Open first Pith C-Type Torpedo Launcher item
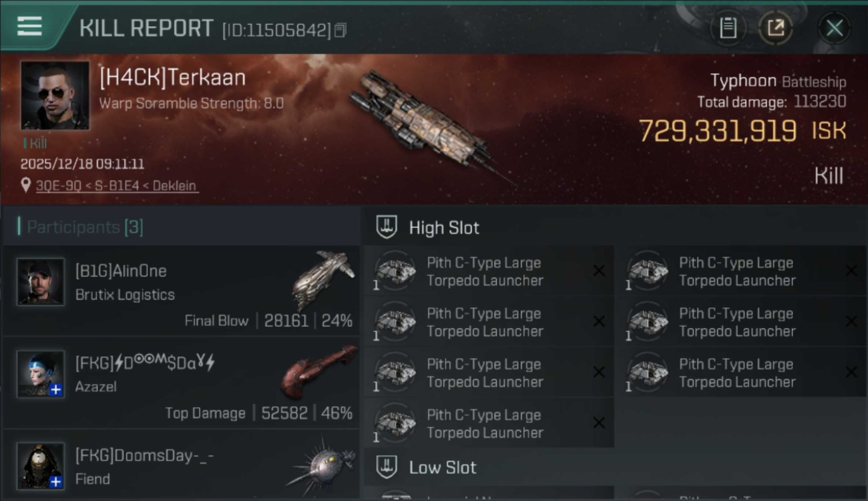868x501 pixels. click(x=486, y=271)
